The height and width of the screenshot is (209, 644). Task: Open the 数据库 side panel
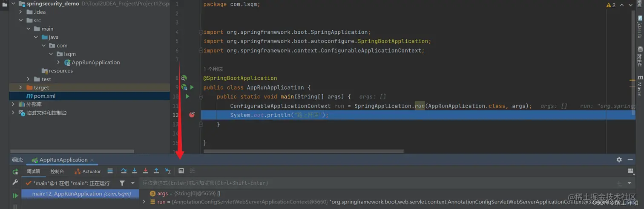640,56
